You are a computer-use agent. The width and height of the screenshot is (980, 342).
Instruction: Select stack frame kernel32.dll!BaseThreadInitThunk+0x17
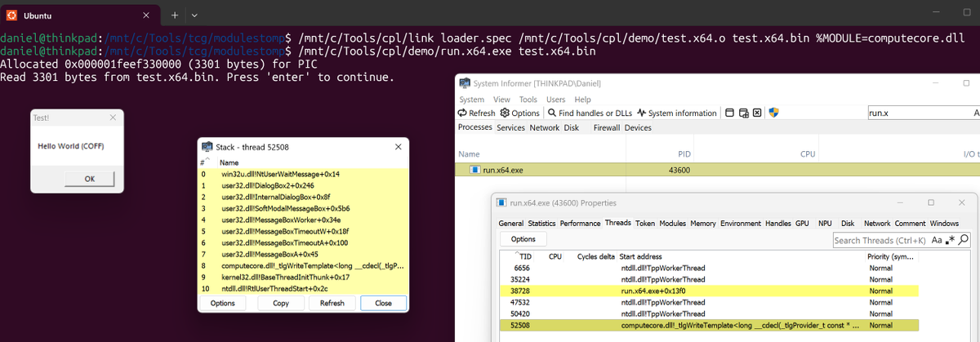(303, 277)
